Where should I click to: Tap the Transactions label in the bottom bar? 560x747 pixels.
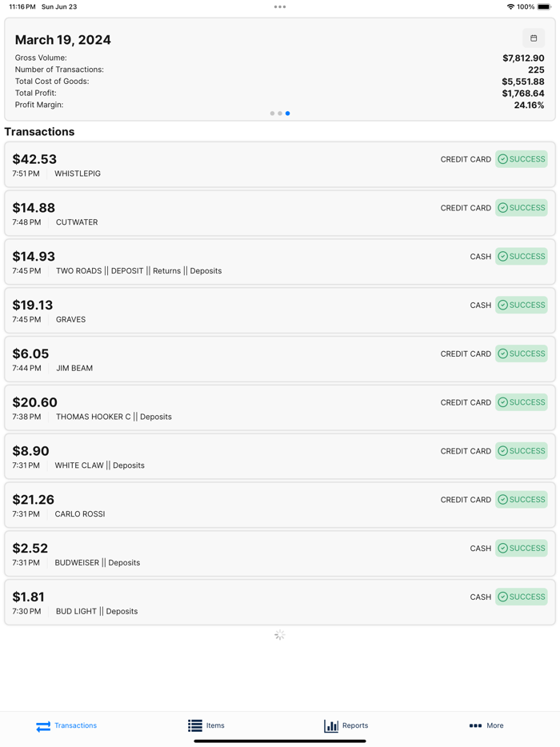pyautogui.click(x=74, y=725)
